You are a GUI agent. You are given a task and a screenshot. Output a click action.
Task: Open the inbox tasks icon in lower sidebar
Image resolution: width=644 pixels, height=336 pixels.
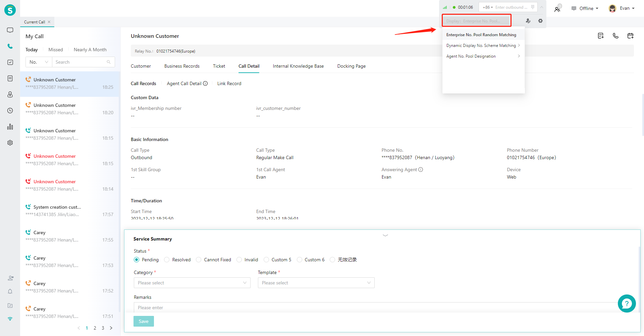(10, 306)
